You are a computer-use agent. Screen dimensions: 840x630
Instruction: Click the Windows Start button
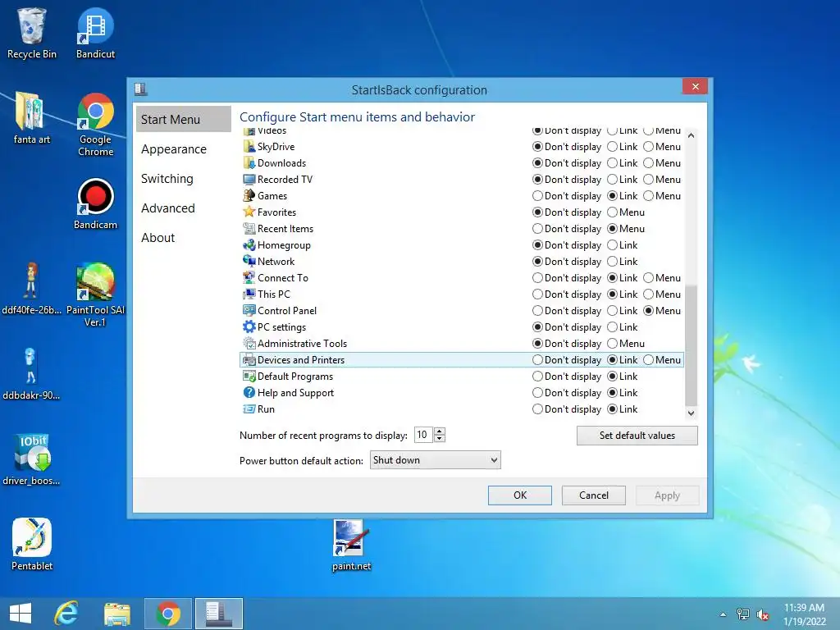pyautogui.click(x=21, y=614)
